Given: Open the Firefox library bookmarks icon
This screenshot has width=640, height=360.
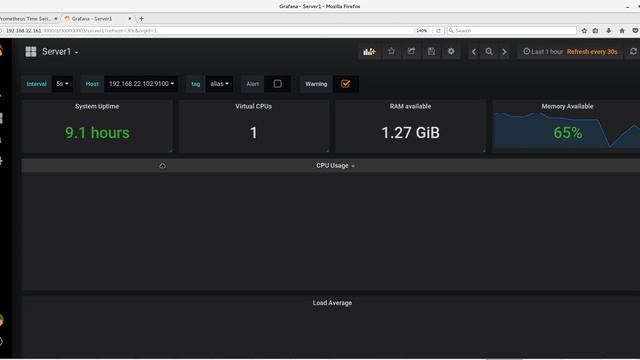Looking at the screenshot, I should [596, 31].
